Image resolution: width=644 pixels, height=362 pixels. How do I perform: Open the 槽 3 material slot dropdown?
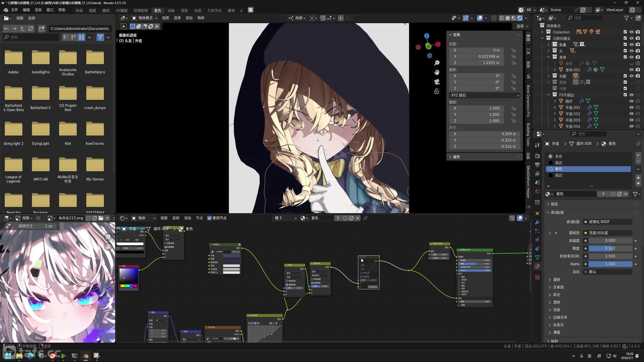(x=285, y=218)
